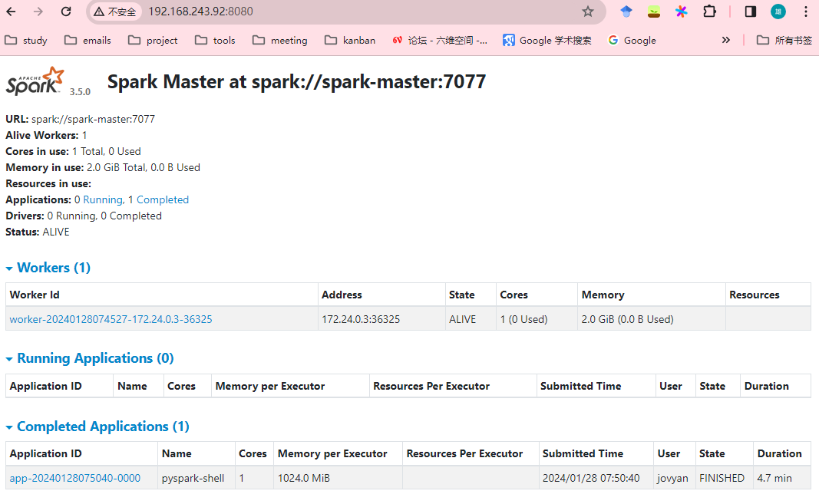Select the Alive Workers: 1 line

click(x=46, y=135)
